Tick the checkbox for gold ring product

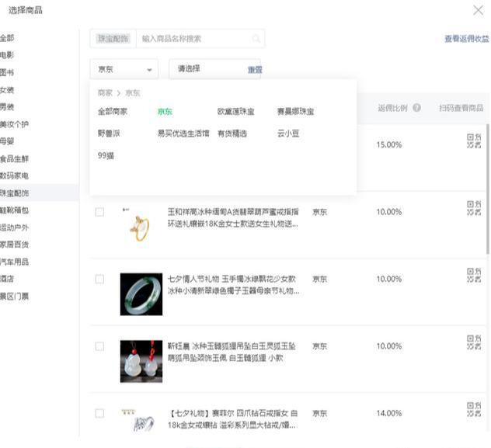coord(99,212)
